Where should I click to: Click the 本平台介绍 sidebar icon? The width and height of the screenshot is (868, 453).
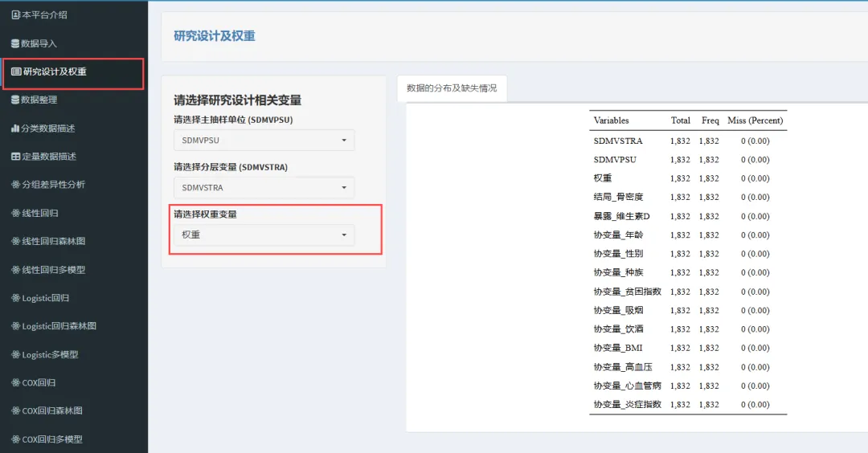(16, 15)
